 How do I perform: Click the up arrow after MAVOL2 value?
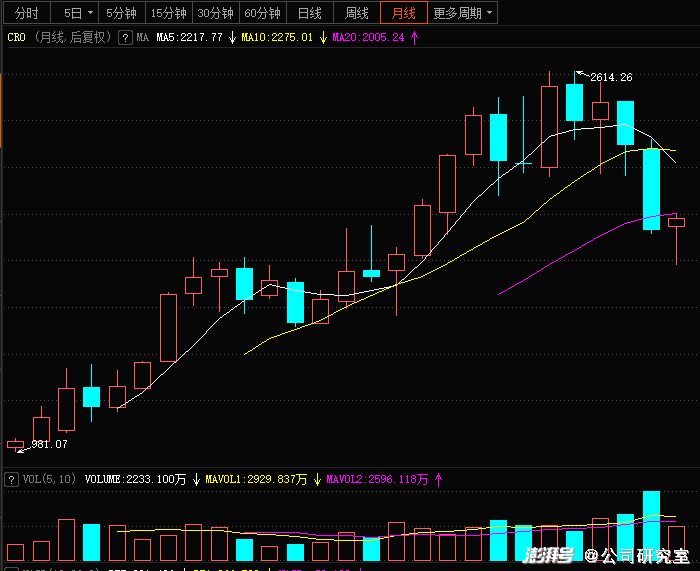point(438,480)
